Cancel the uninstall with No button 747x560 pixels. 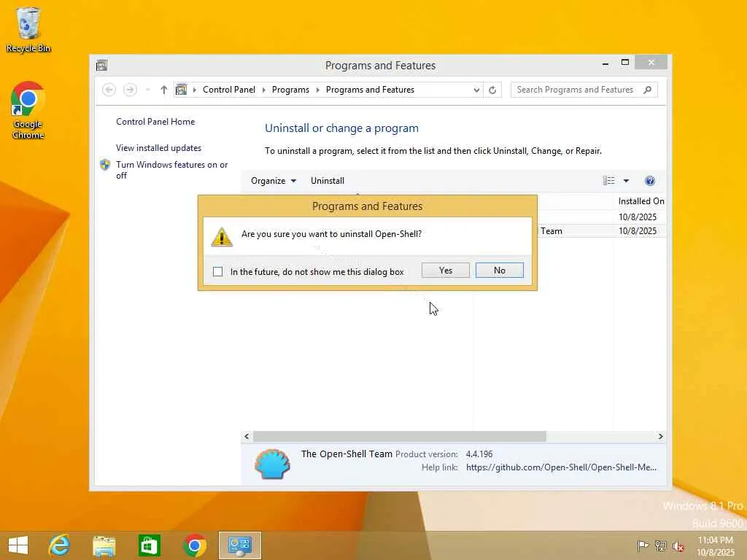(x=499, y=271)
